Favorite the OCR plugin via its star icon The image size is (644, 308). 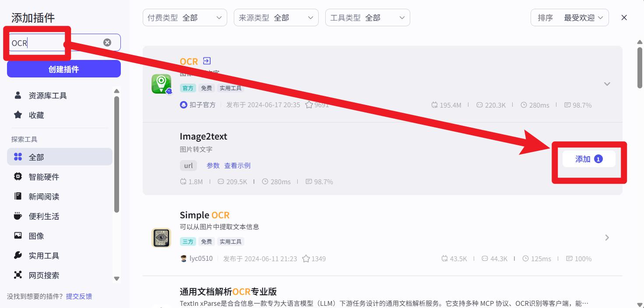pos(309,105)
